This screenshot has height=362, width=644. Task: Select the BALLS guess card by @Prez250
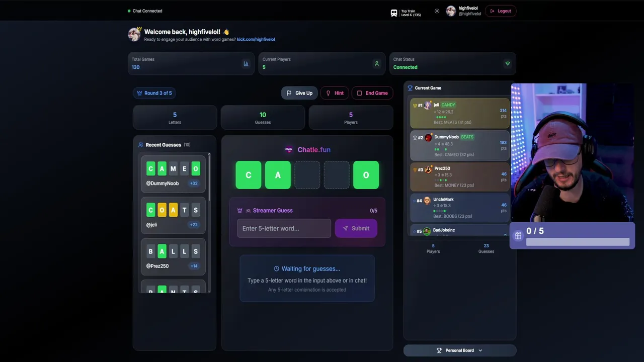click(x=173, y=256)
